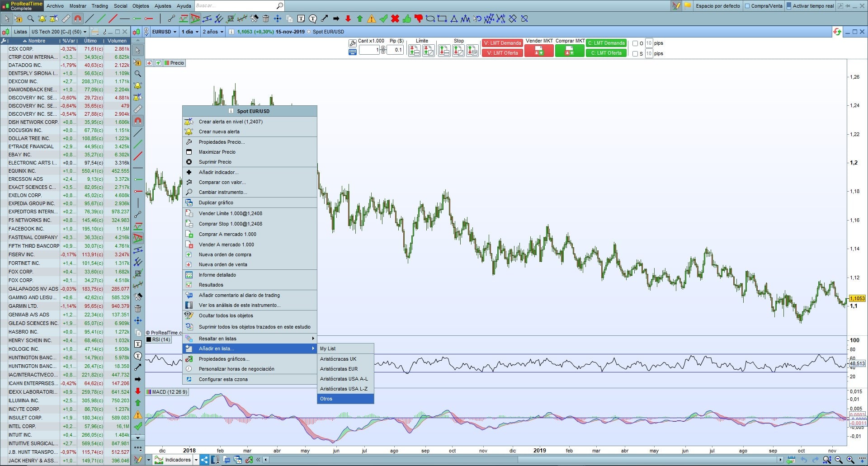Toggle the Activar tiempo real checkbox
868x466 pixels.
[x=789, y=6]
